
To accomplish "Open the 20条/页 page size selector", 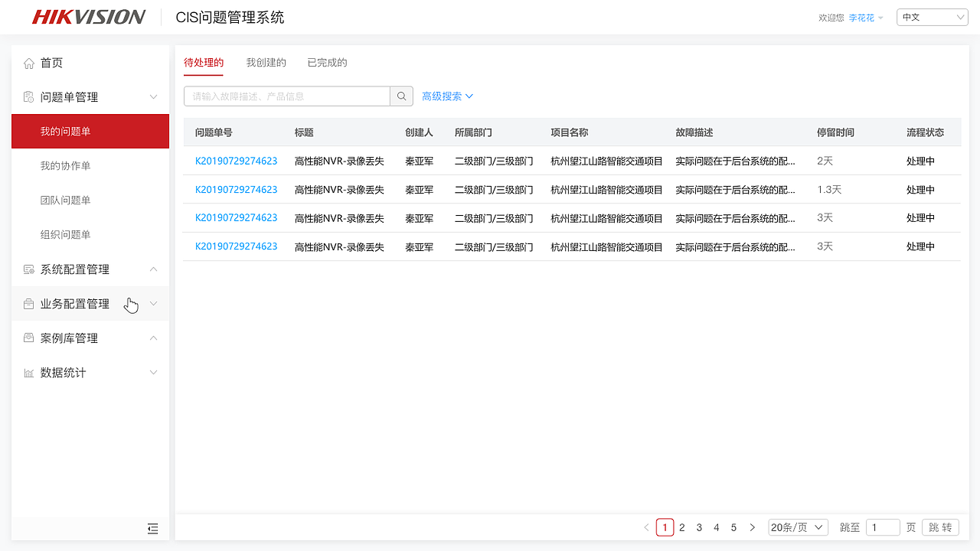I will pos(798,527).
